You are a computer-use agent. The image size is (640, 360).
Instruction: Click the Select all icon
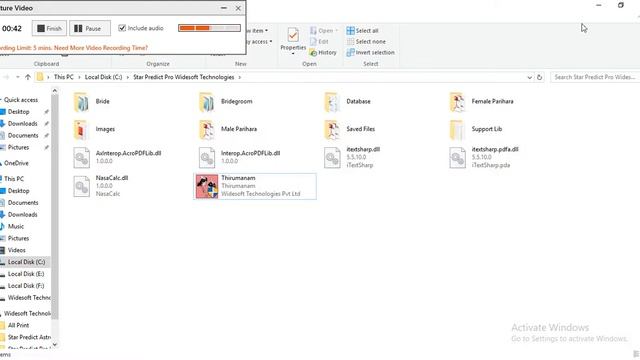pyautogui.click(x=350, y=31)
